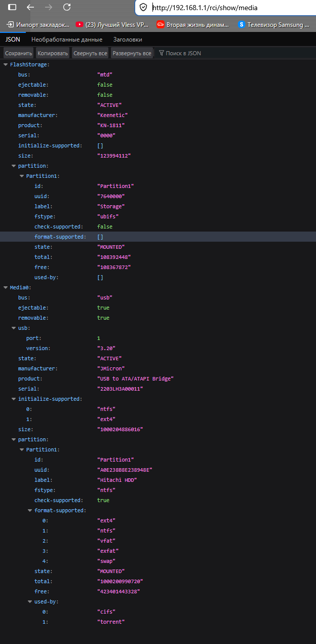The width and height of the screenshot is (316, 644).
Task: Click the reload page icon
Action: click(x=67, y=7)
